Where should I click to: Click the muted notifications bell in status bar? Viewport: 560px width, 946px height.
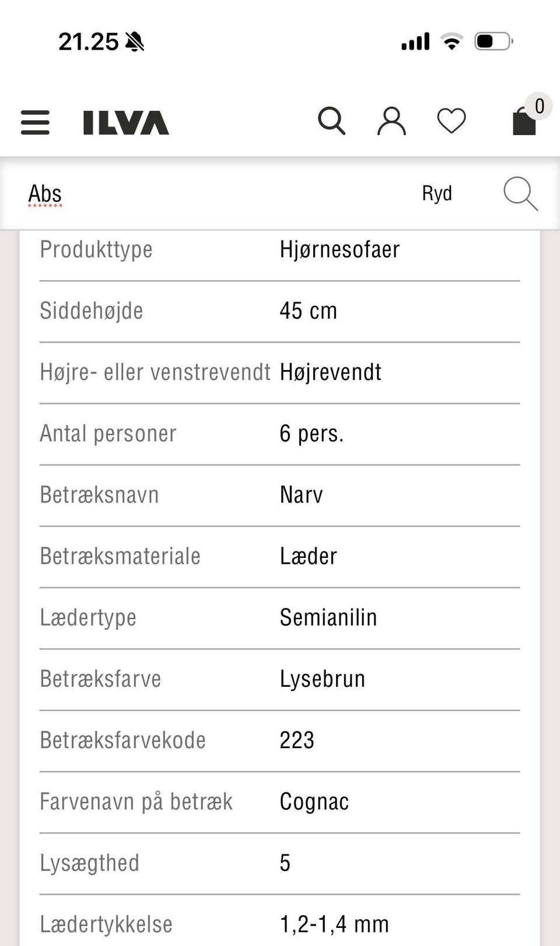[x=135, y=41]
